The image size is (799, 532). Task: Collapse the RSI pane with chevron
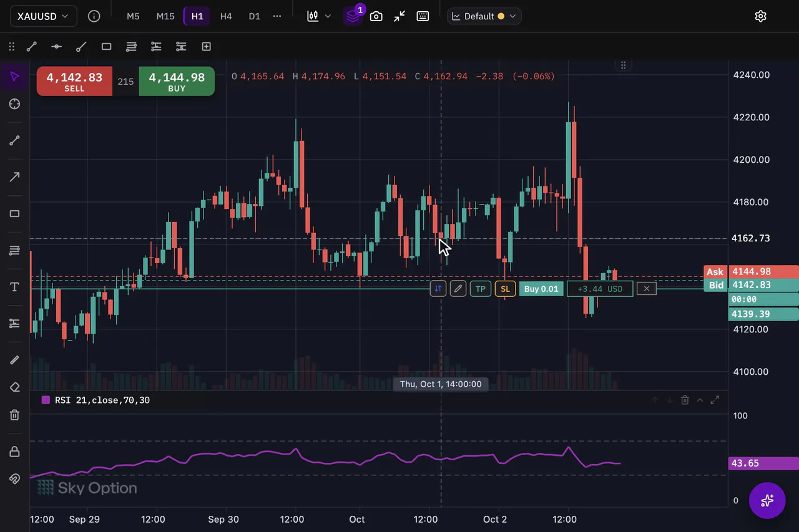[700, 400]
